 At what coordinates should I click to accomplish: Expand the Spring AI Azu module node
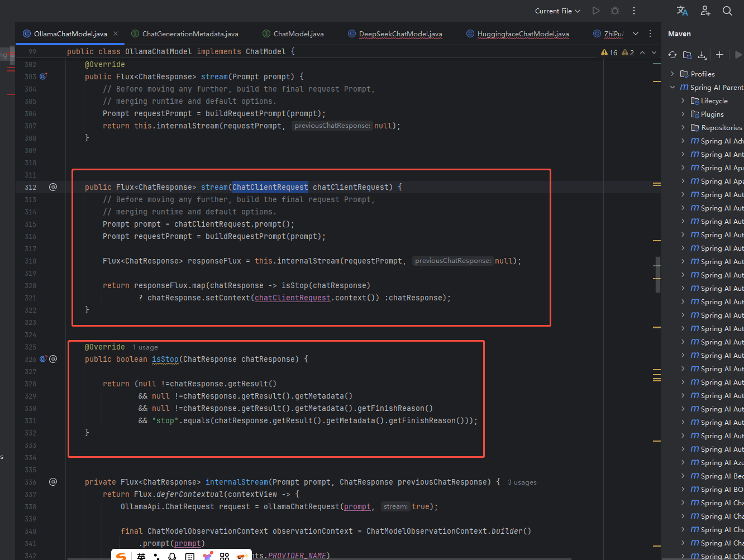[x=683, y=462]
